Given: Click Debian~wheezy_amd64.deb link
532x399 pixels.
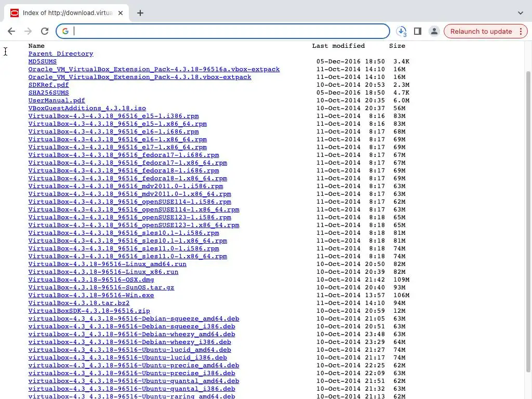Looking at the screenshot, I should click(x=132, y=335).
